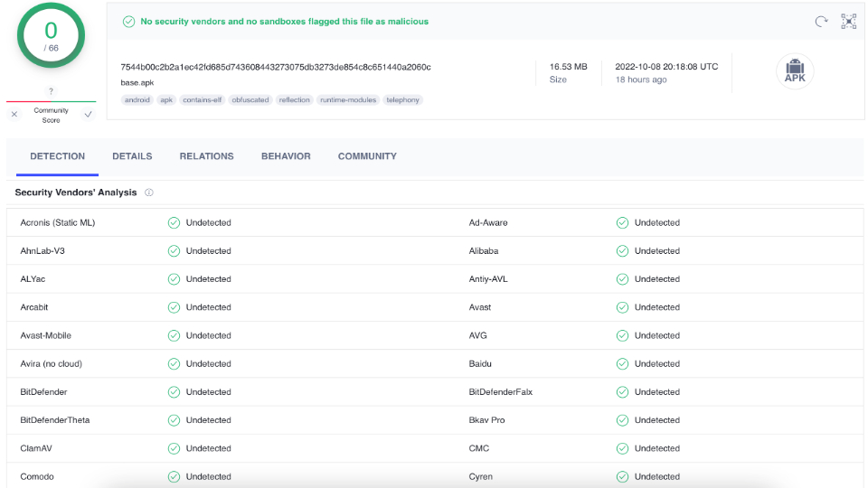The image size is (868, 488).
Task: Click the Arcabit undetected check icon
Action: (174, 307)
